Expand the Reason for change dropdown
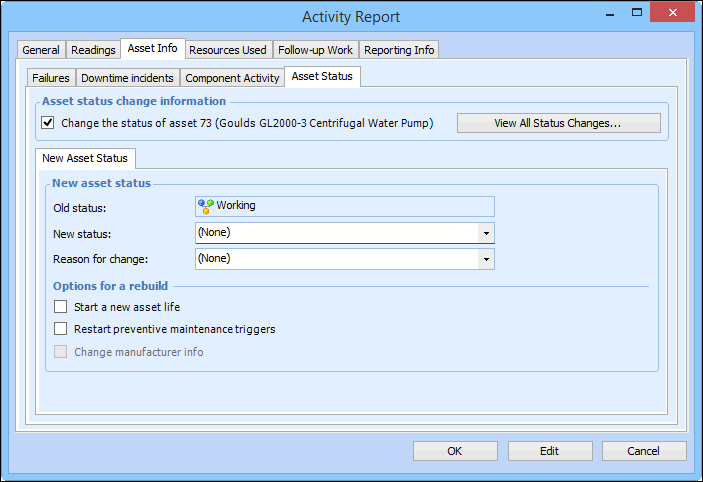This screenshot has width=703, height=482. click(486, 259)
